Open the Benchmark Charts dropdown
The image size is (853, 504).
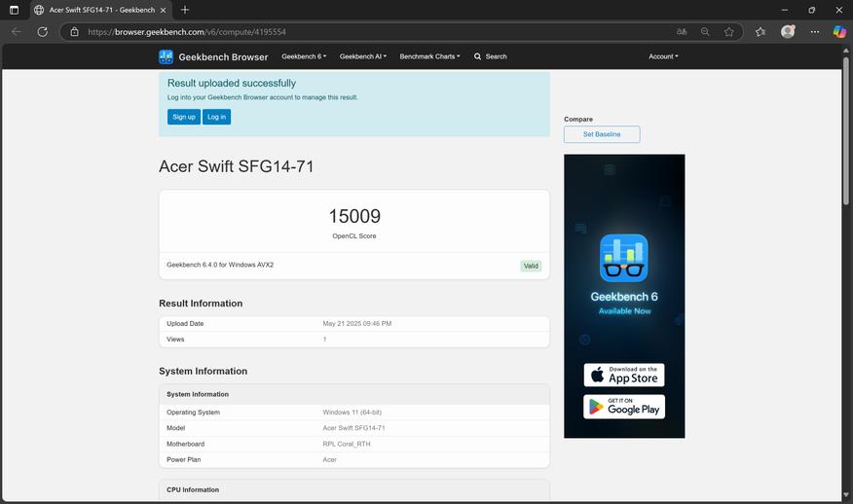click(x=429, y=56)
